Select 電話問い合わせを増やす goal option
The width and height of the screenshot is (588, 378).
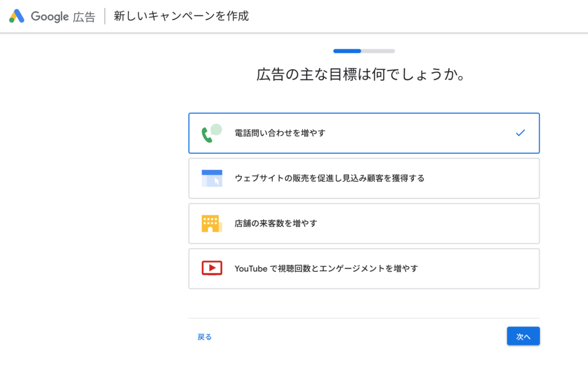click(x=280, y=133)
